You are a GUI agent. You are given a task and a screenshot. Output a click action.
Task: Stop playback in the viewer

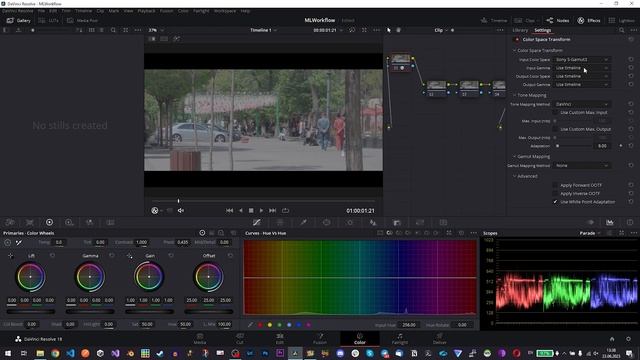[x=251, y=211]
